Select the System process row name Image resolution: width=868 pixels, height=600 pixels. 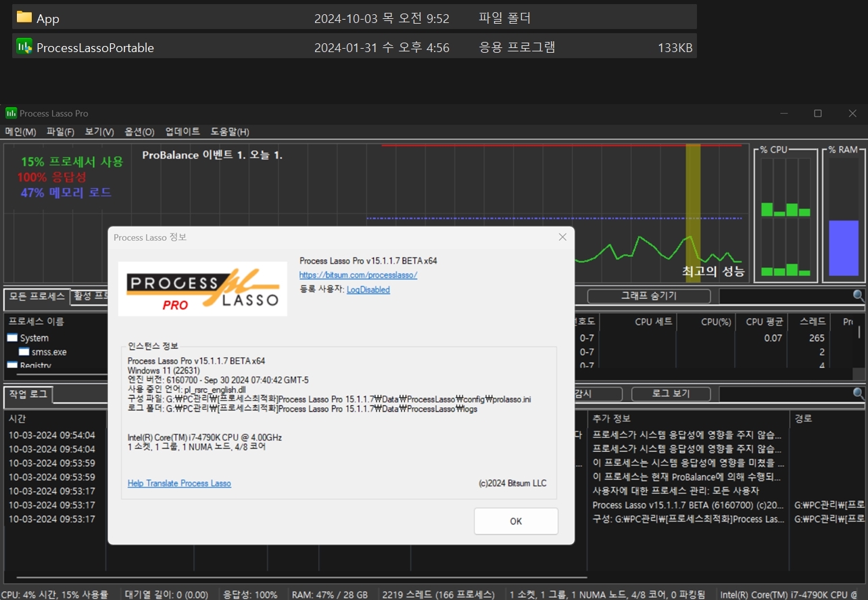point(34,338)
